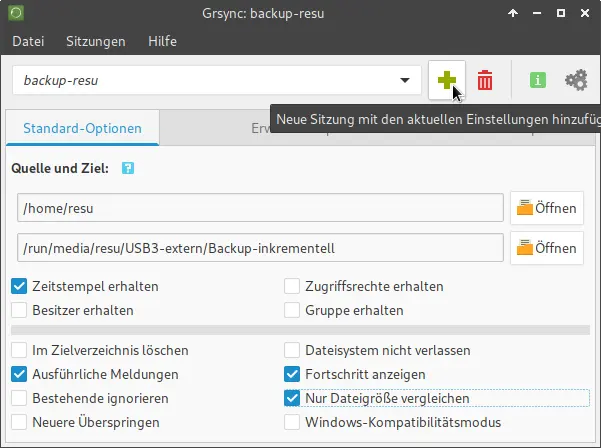Disable Zeitstempel erhalten checkbox
Image resolution: width=601 pixels, height=448 pixels.
pos(20,287)
